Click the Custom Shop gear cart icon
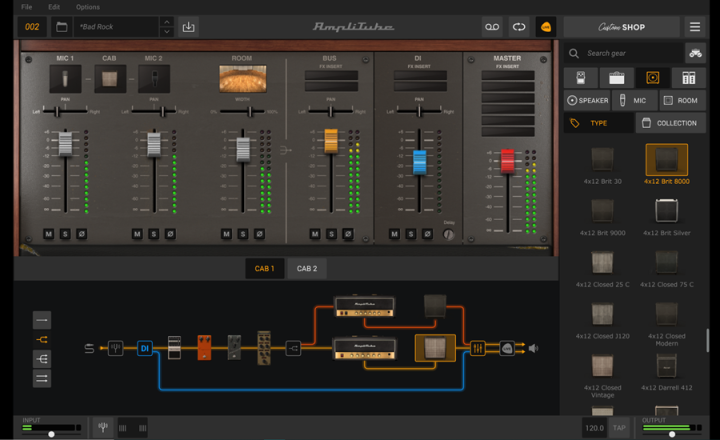 click(x=695, y=53)
